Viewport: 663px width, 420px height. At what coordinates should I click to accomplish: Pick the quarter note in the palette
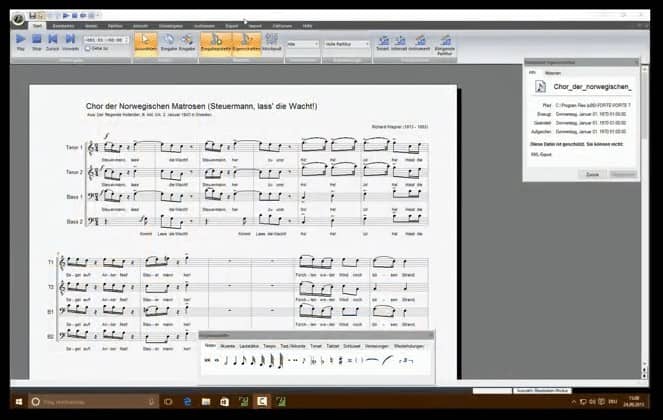pos(235,361)
